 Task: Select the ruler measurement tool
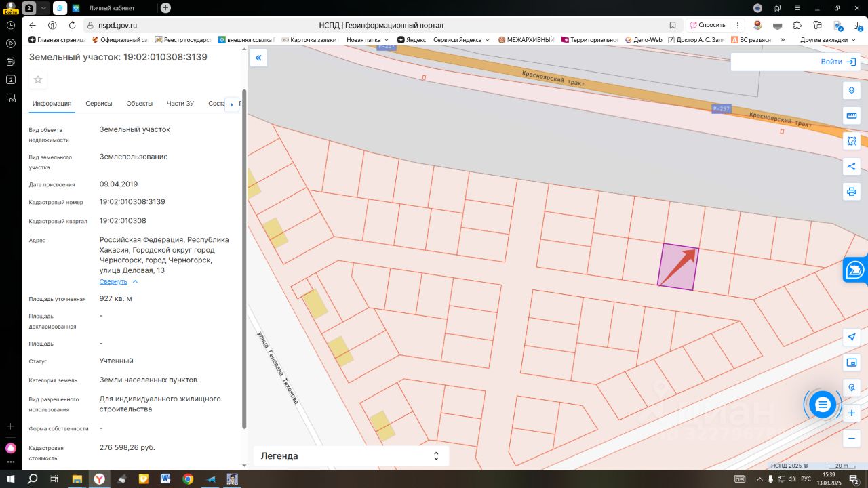coord(852,116)
